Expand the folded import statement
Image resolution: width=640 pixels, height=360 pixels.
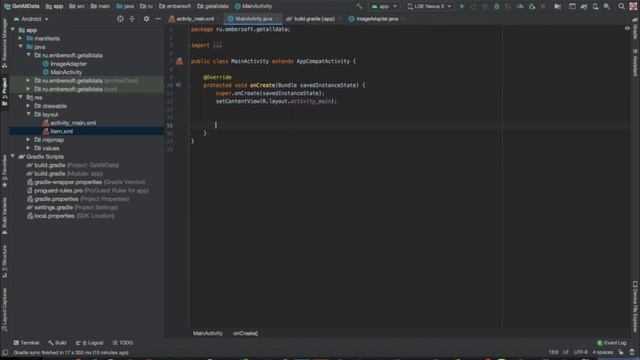click(218, 45)
